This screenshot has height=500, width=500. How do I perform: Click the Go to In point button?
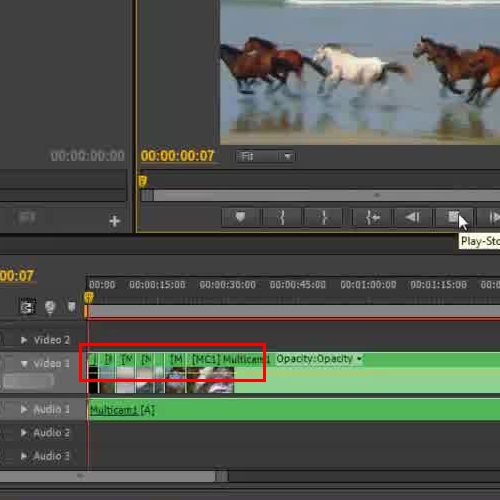[371, 218]
